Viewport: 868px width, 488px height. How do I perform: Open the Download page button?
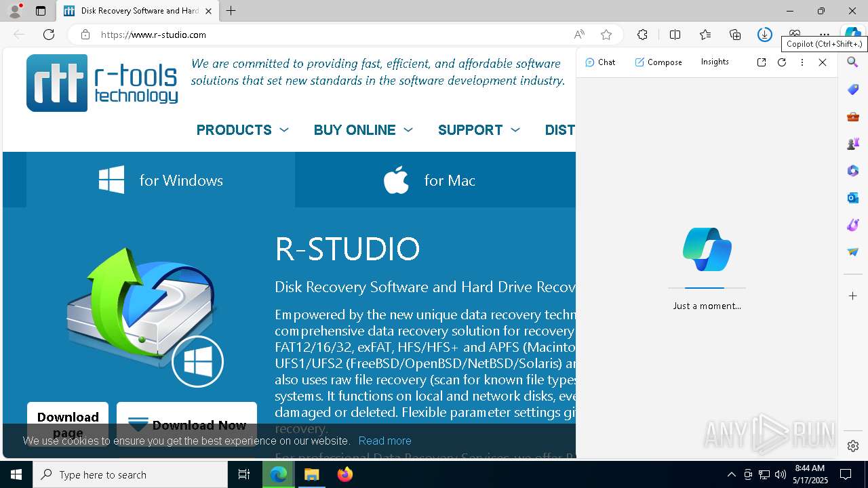tap(68, 424)
